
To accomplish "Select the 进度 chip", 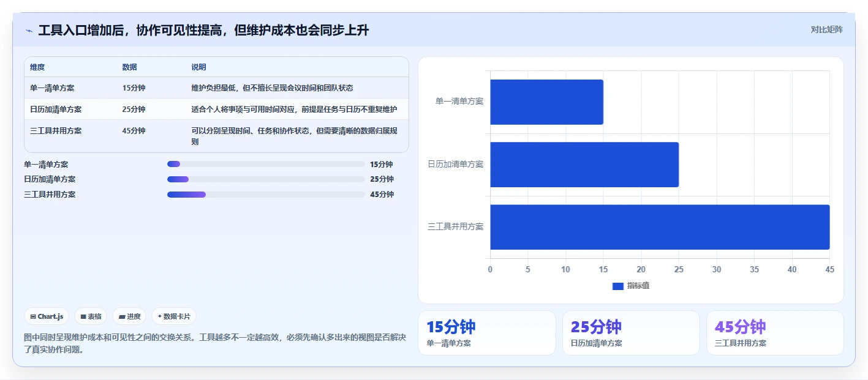I will coord(129,316).
